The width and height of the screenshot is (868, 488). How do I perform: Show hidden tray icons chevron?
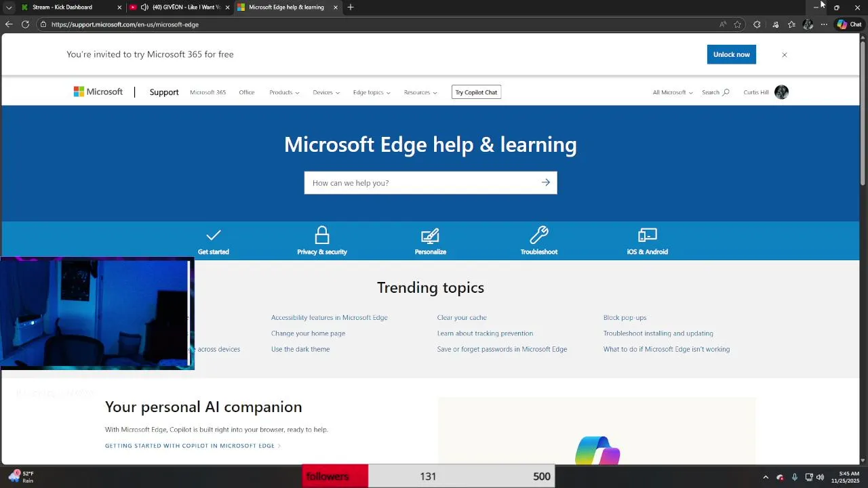click(x=766, y=477)
